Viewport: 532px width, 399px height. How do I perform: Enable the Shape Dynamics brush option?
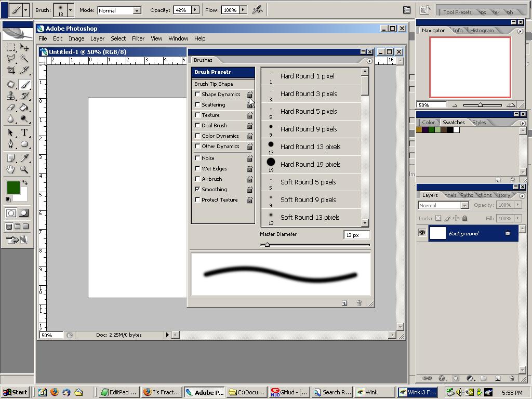(x=197, y=94)
